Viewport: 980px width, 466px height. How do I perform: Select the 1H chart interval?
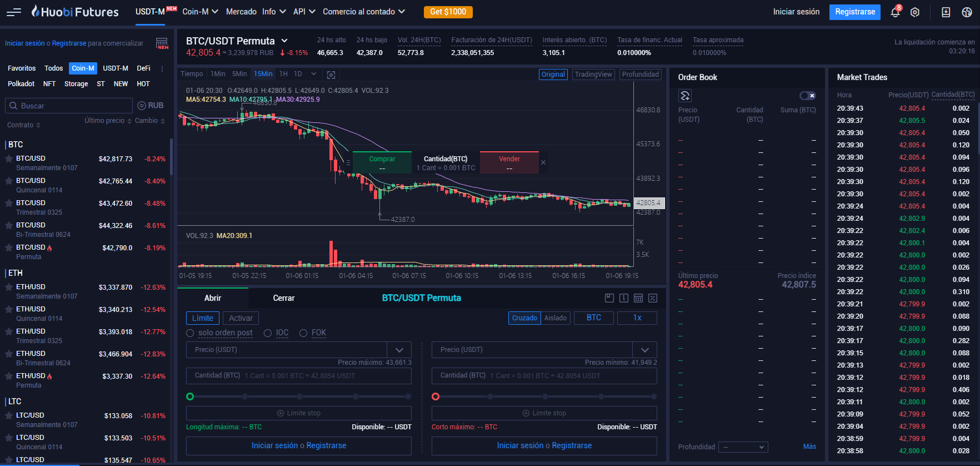pos(283,74)
